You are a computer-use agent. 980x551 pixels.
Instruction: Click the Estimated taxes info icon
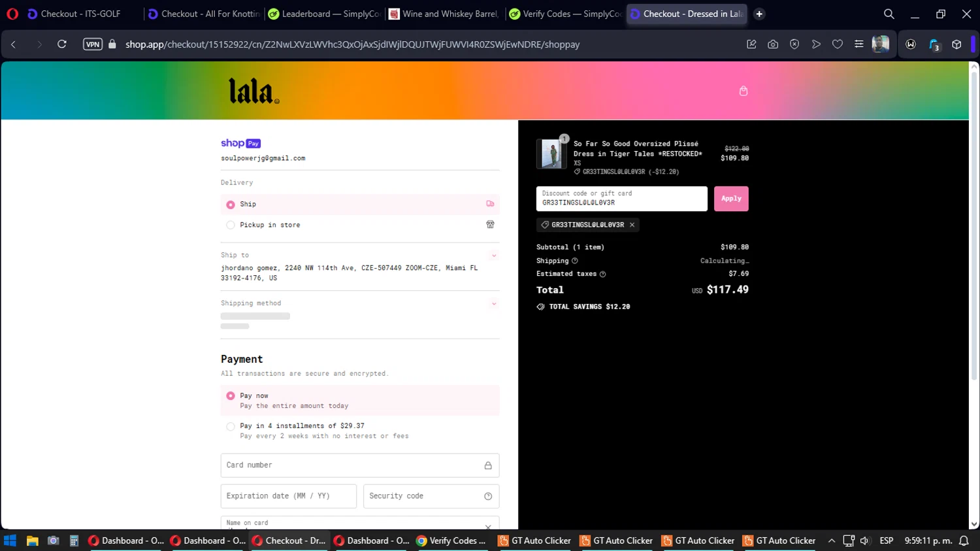click(x=602, y=274)
